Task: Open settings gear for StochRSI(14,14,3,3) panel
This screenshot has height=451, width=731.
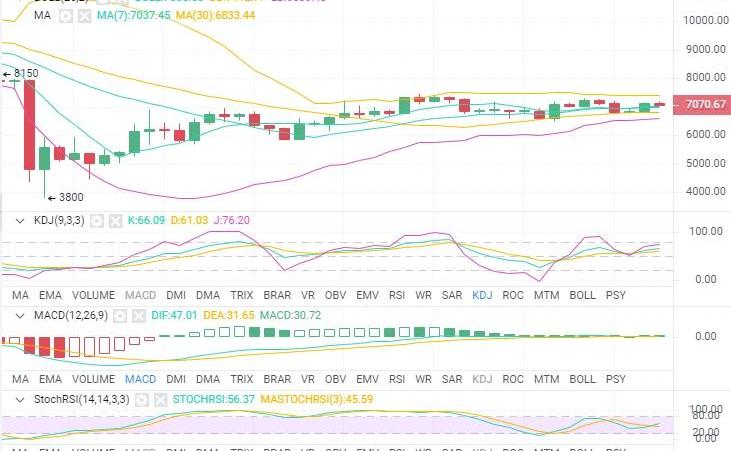Action: point(142,400)
